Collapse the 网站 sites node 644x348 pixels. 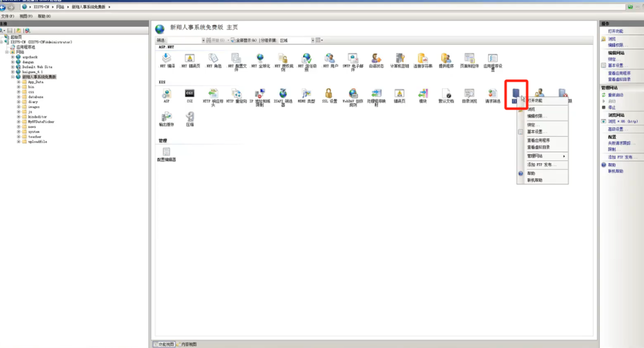point(7,52)
